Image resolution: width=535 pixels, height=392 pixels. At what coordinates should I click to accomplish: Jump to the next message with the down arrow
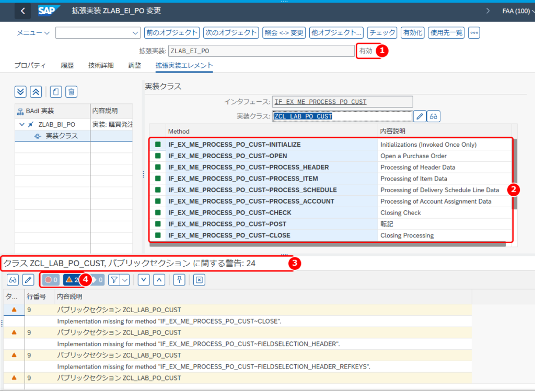click(x=144, y=280)
